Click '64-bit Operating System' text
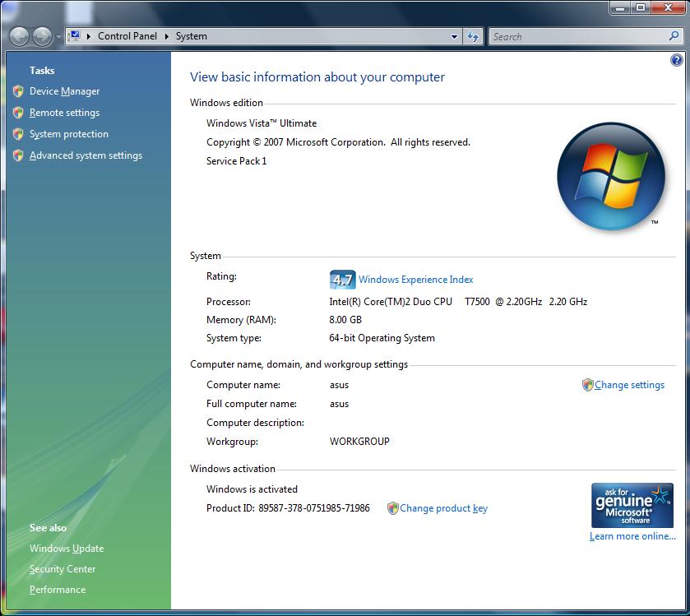690x616 pixels. (x=382, y=338)
